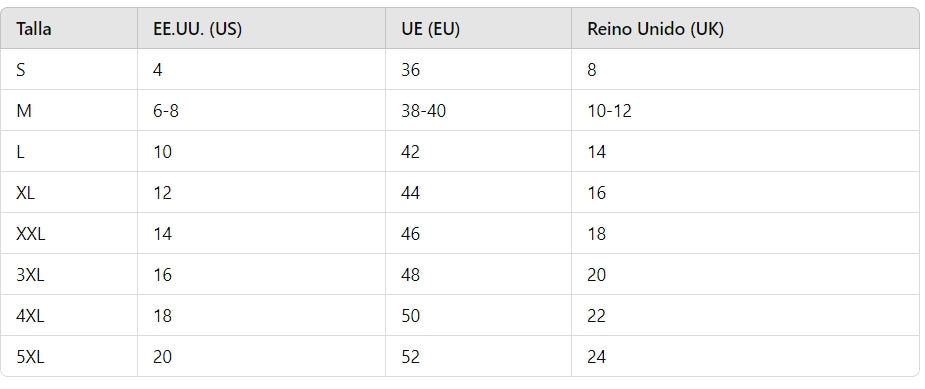Screen dimensions: 925x389
Task: Click the 4XL row label
Action: pyautogui.click(x=30, y=316)
